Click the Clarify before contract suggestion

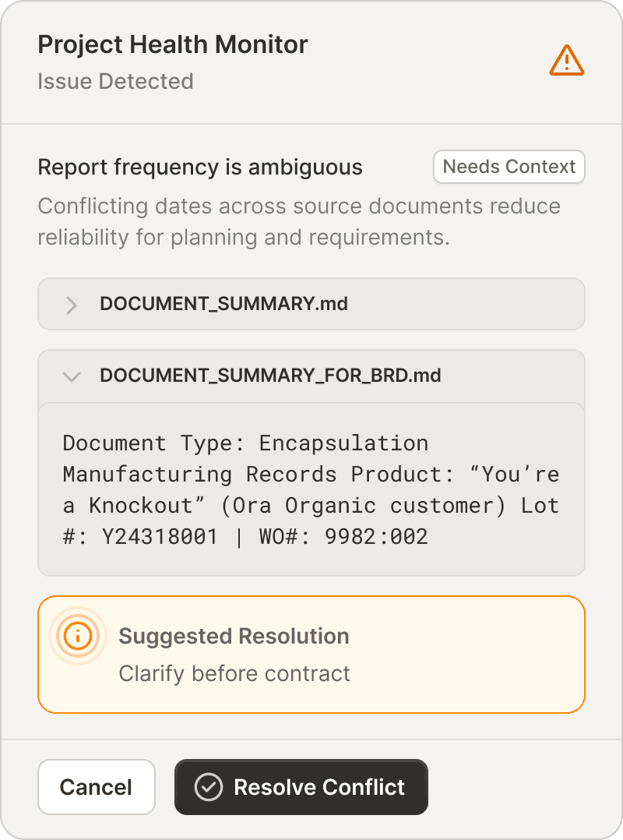pos(234,673)
